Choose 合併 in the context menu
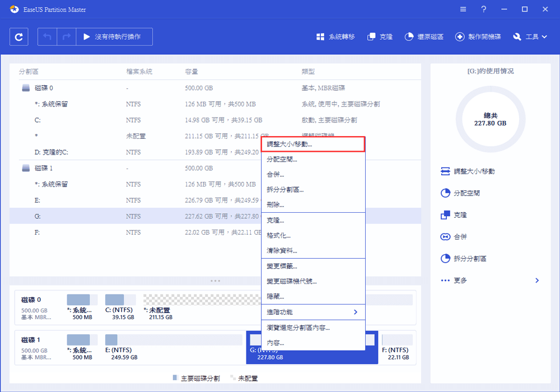 313,175
